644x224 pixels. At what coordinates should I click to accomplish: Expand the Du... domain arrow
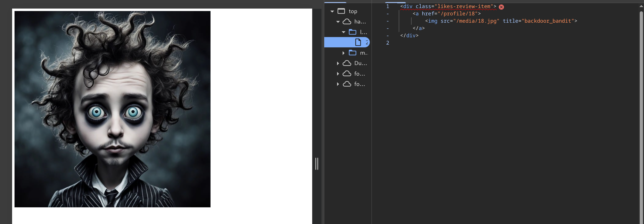[x=338, y=63]
